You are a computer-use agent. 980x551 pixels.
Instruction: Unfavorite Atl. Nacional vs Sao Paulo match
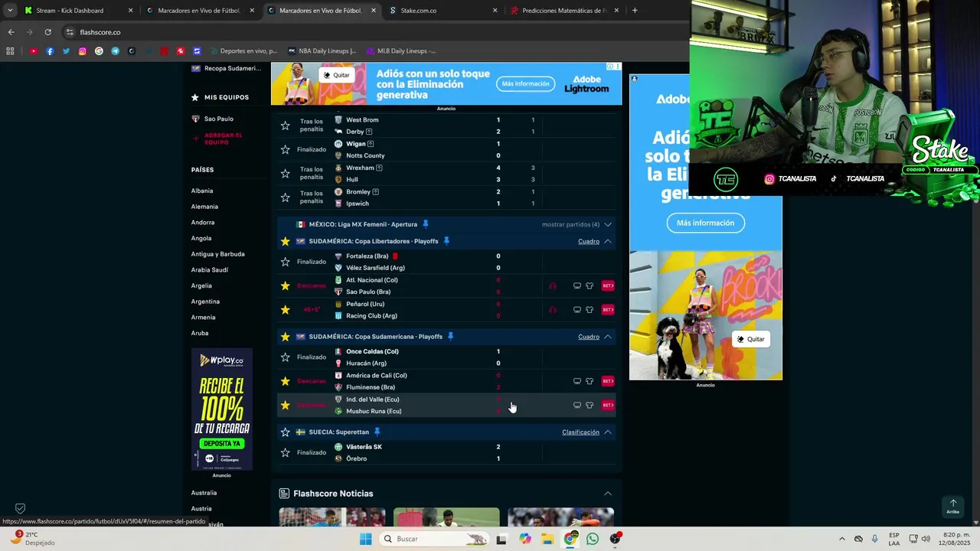(x=286, y=285)
